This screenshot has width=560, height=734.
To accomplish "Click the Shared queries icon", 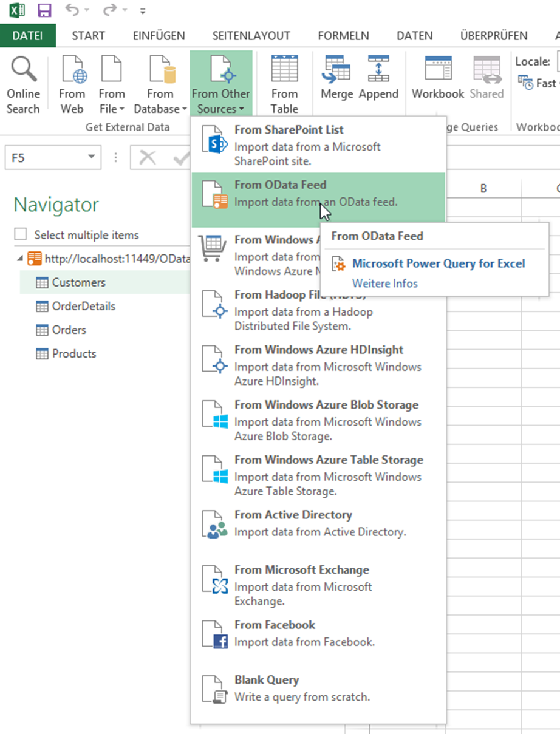I will point(487,69).
